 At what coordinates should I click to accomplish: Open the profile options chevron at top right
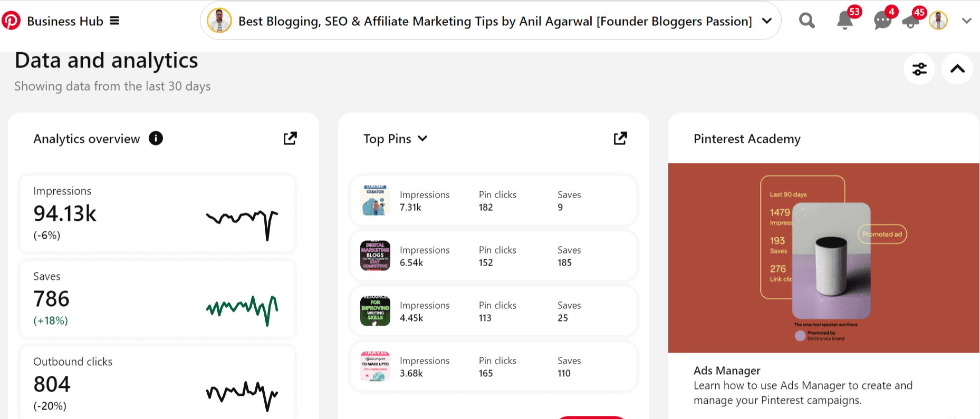coord(967,21)
